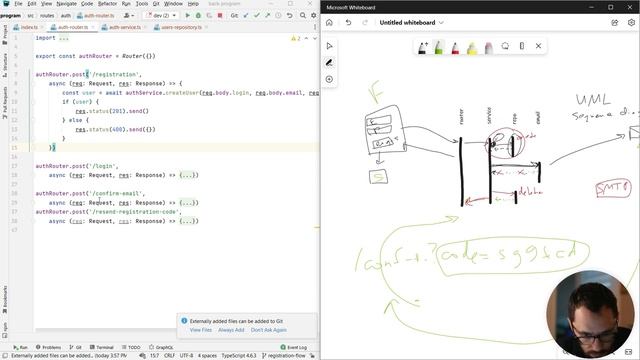This screenshot has height=360, width=640.
Task: Open the Terminal tool window
Action: 102,347
